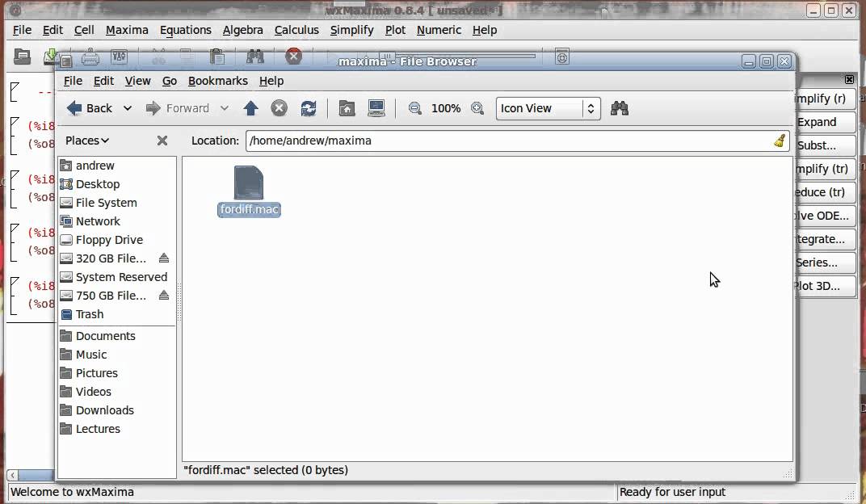Go back in File Browser
Screen dimensions: 866x504
[90, 108]
